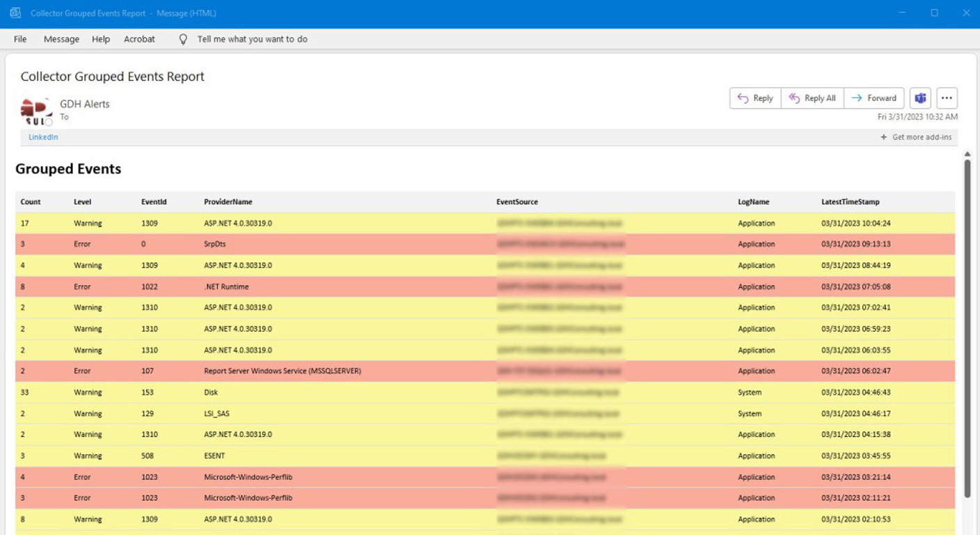Click the ESENT provider name cell

[x=215, y=456]
